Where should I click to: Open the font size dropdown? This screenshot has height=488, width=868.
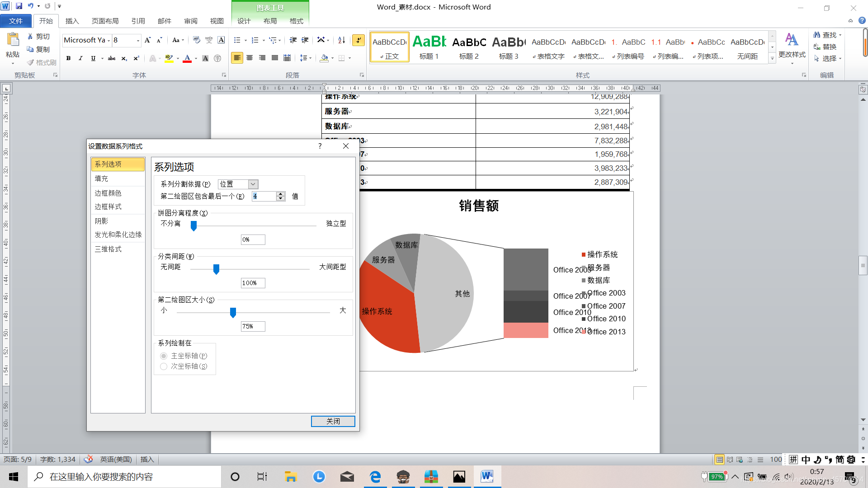pyautogui.click(x=138, y=41)
